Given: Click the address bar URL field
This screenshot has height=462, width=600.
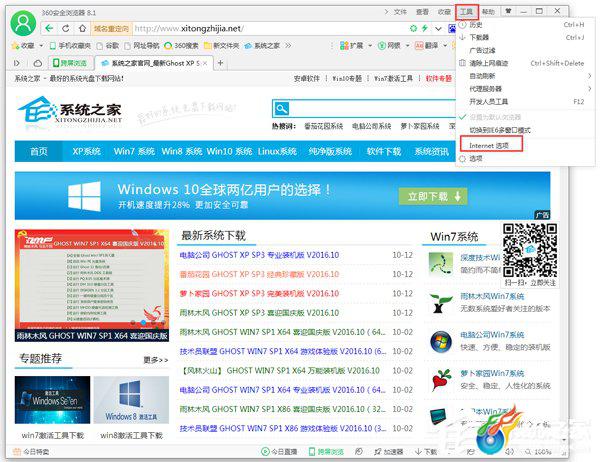Looking at the screenshot, I should (268, 28).
